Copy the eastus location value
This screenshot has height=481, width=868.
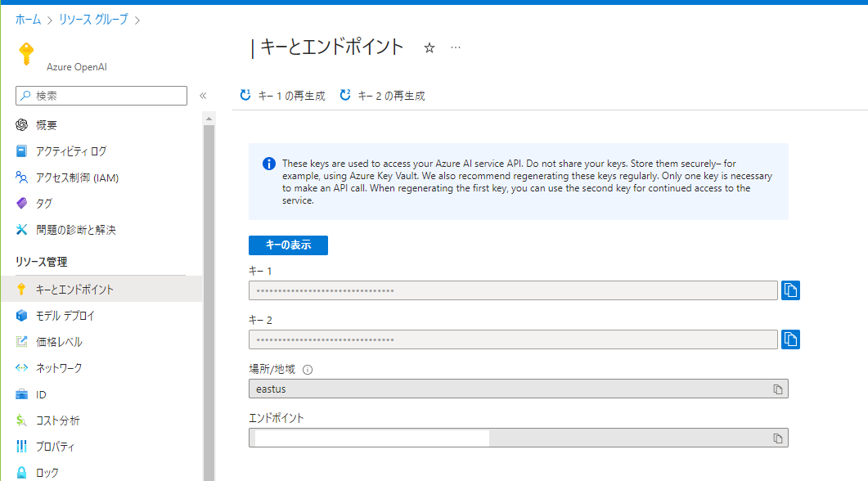click(x=778, y=389)
